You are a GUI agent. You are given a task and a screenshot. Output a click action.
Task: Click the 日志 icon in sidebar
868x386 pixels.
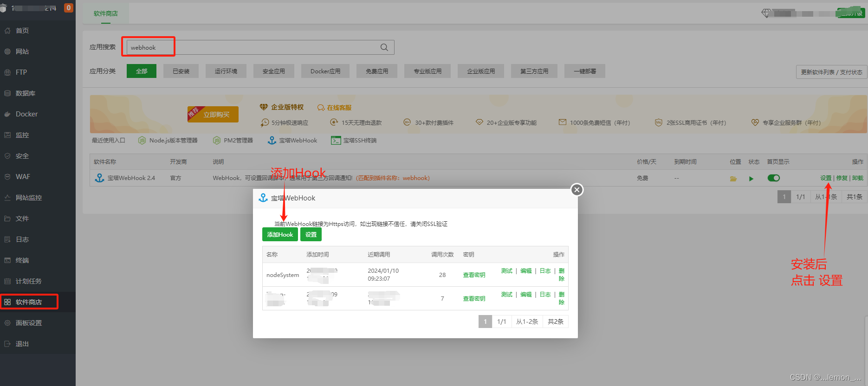coord(7,239)
